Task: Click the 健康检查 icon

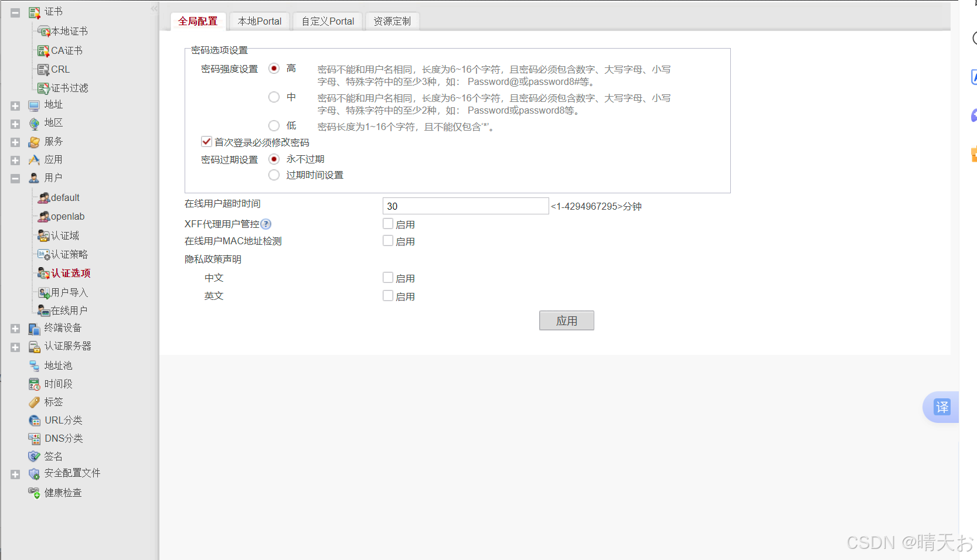Action: pyautogui.click(x=34, y=493)
